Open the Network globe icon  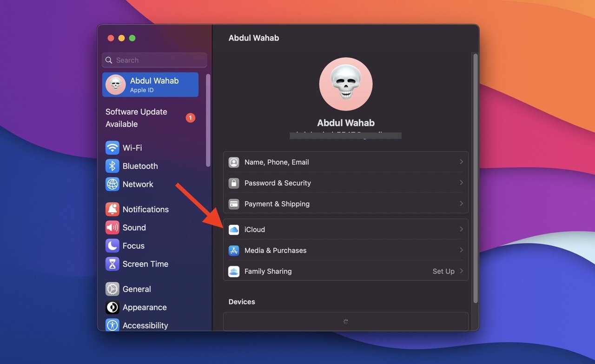[x=112, y=184]
